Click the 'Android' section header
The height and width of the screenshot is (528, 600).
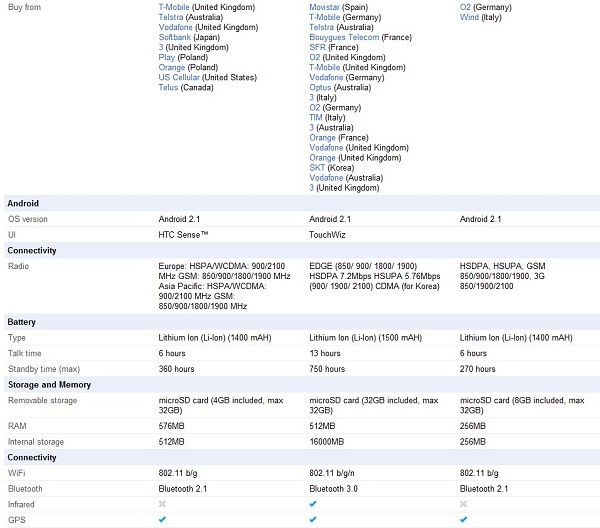(x=23, y=203)
